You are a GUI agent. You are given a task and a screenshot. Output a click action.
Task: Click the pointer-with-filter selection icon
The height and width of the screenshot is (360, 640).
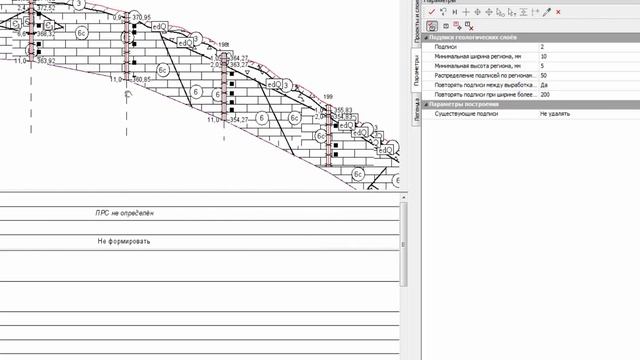(x=512, y=12)
